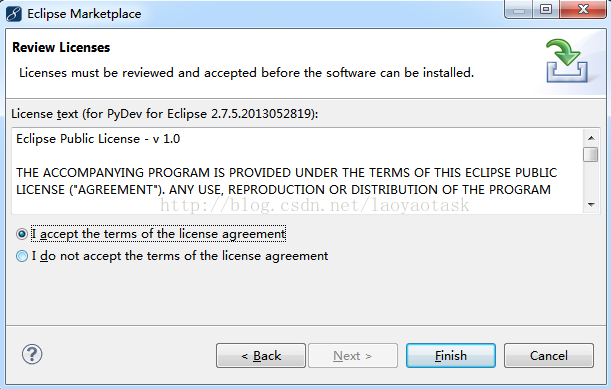Click the License text for PyDev label
The width and height of the screenshot is (611, 389).
pos(164,114)
